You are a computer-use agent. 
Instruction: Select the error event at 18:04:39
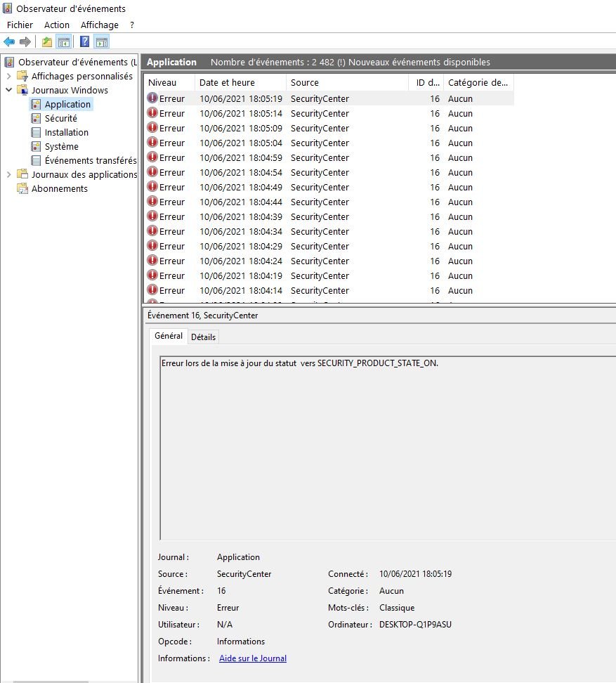(x=241, y=216)
